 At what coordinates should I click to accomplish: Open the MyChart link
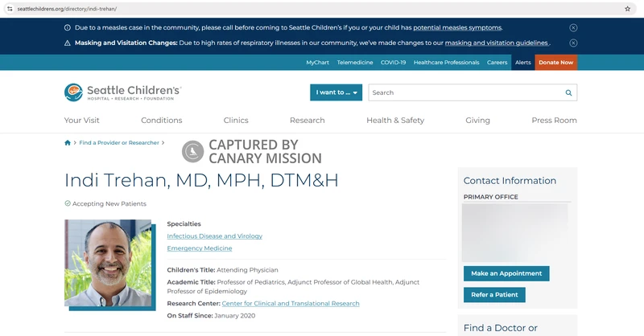click(x=317, y=63)
